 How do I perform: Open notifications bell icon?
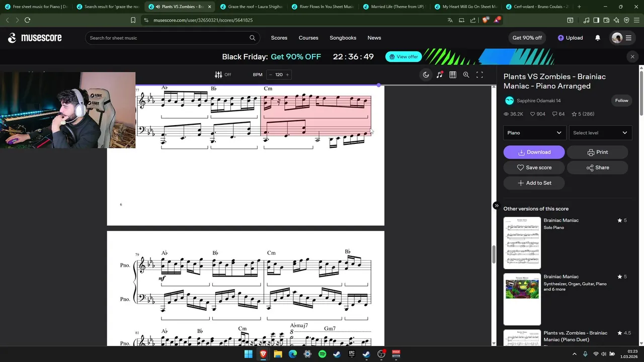coord(598,38)
